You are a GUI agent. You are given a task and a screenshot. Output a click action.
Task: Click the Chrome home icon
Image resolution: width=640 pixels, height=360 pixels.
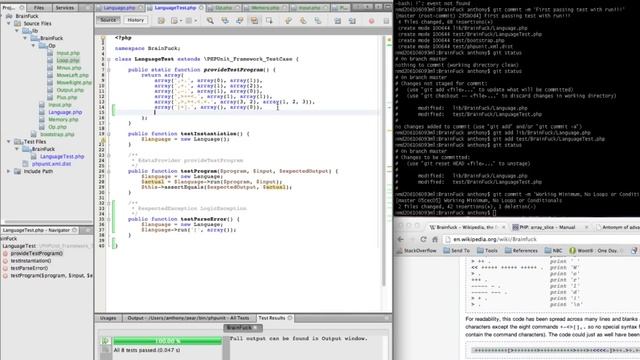[x=435, y=240]
